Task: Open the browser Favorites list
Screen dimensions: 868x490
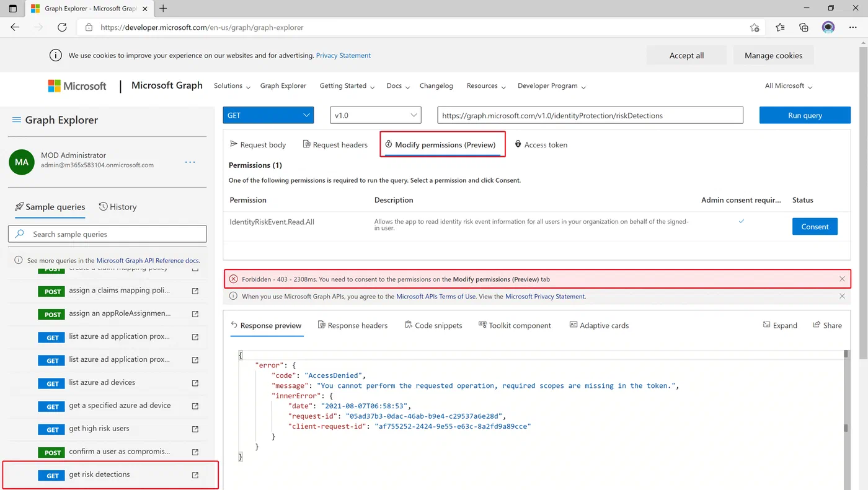Action: tap(780, 27)
